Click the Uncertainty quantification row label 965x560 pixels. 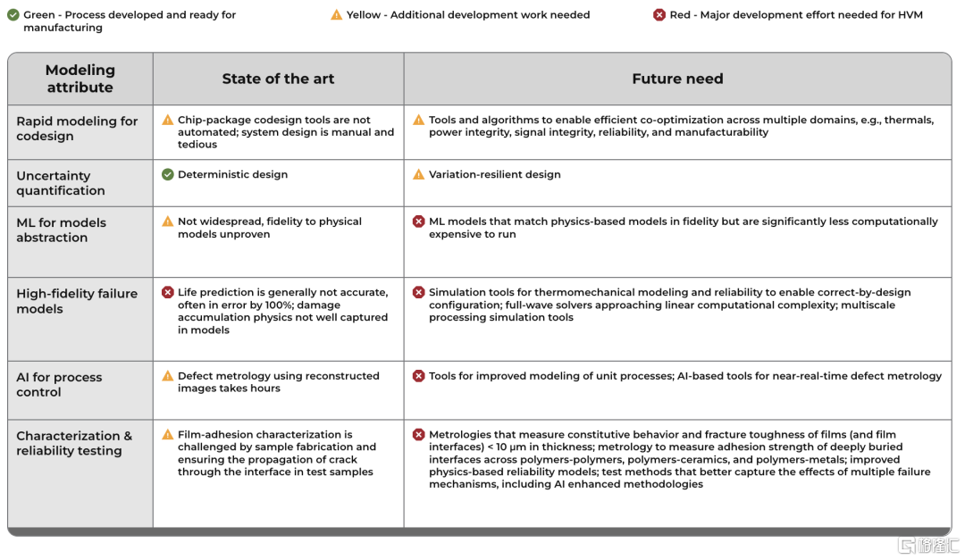(61, 183)
